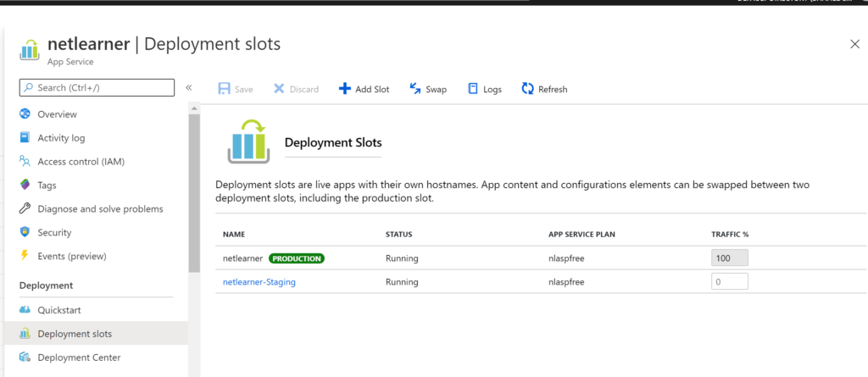Open the Logs toolbar icon
This screenshot has width=868, height=377.
(x=473, y=89)
